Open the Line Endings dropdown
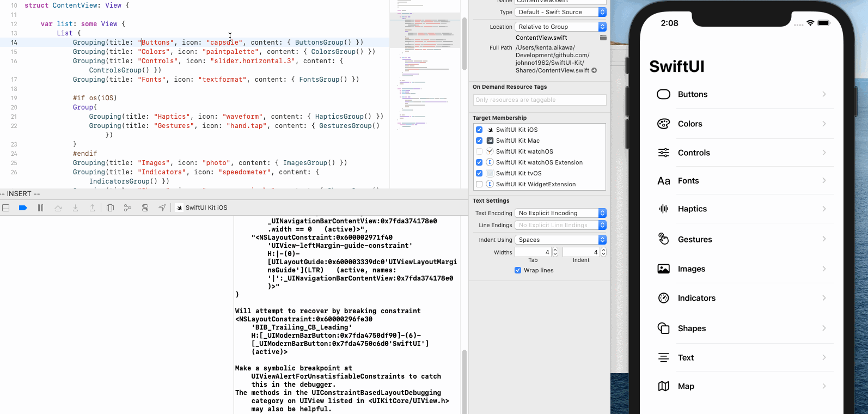 pos(560,225)
